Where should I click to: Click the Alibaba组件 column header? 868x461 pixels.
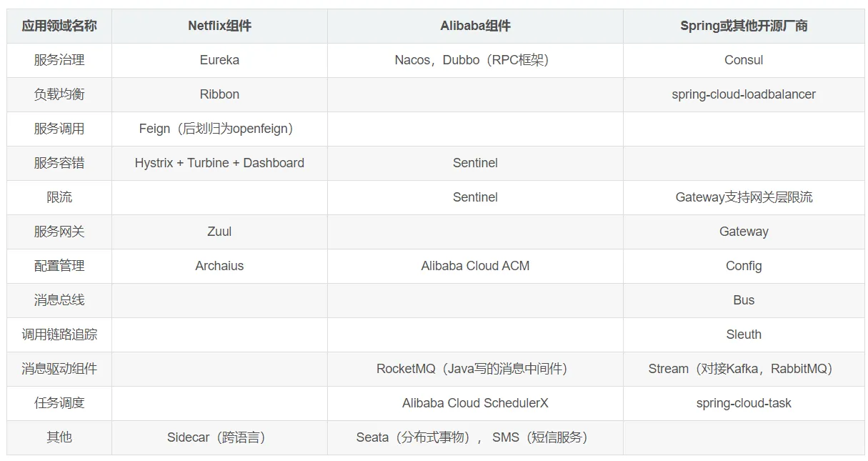tap(475, 26)
